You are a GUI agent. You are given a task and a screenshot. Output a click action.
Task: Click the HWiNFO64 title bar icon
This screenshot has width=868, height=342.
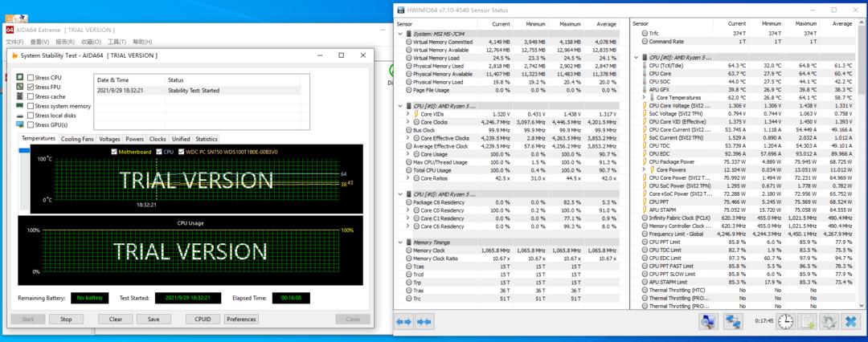[x=402, y=10]
